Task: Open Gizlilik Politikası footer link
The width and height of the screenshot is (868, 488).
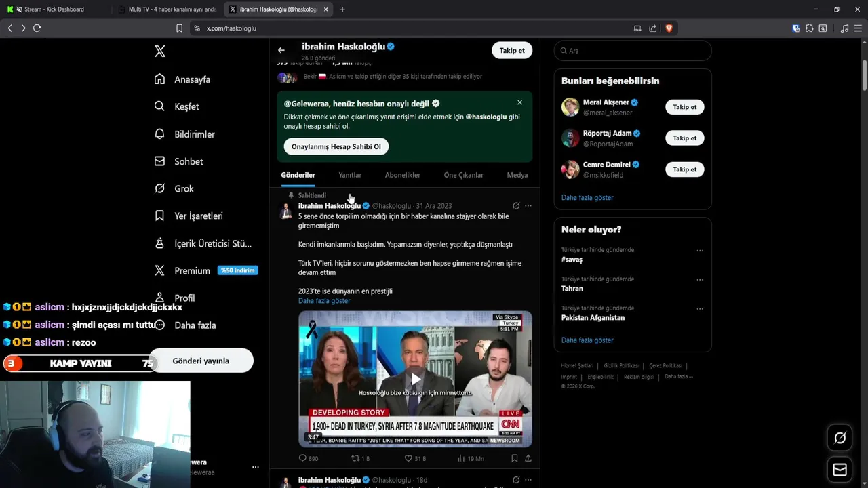Action: [x=621, y=366]
